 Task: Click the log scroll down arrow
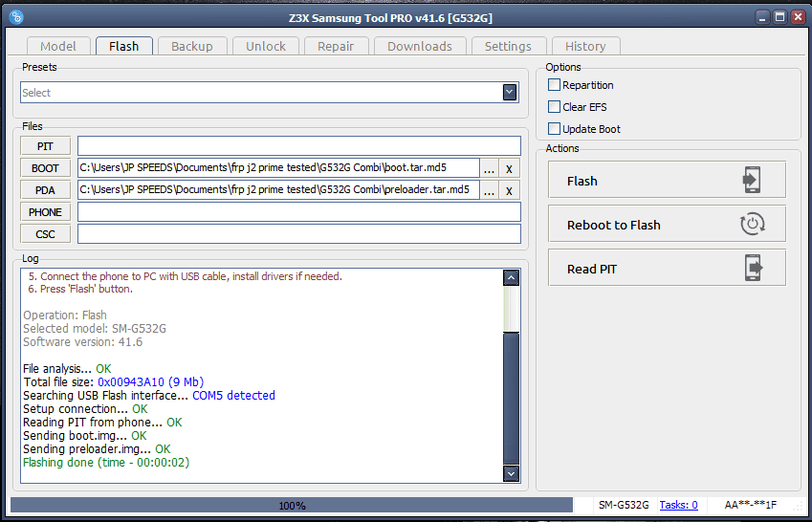coord(511,473)
